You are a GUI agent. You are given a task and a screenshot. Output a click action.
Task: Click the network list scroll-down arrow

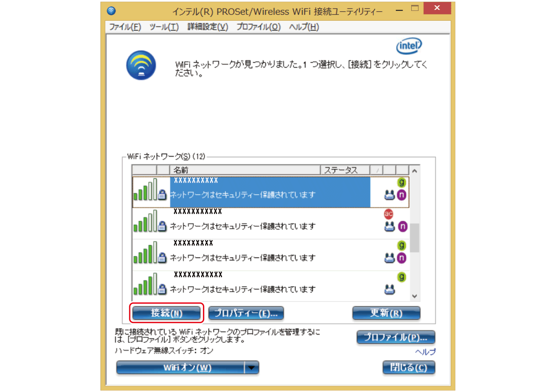coord(414,296)
